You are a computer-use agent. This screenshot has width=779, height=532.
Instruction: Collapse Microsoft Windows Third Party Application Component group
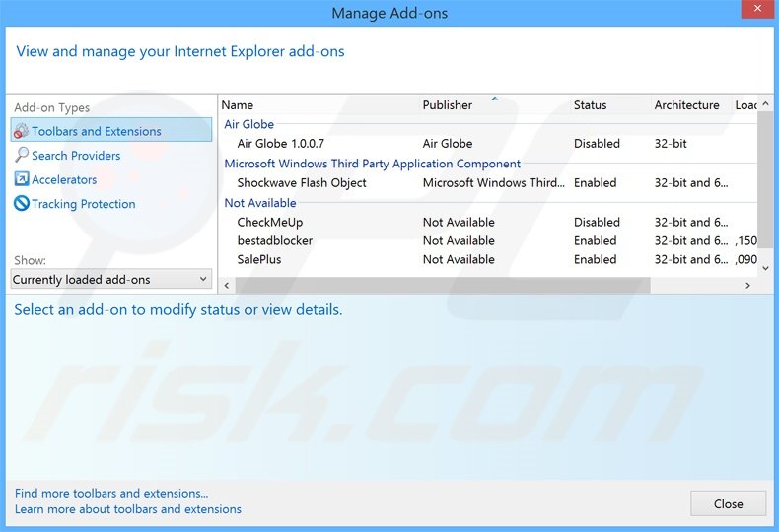coord(372,164)
